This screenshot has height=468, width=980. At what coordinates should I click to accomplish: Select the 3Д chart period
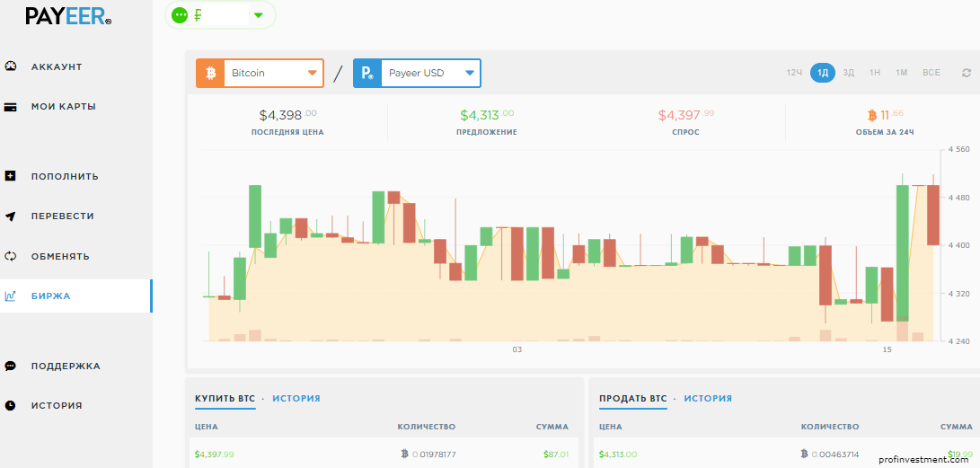[848, 73]
